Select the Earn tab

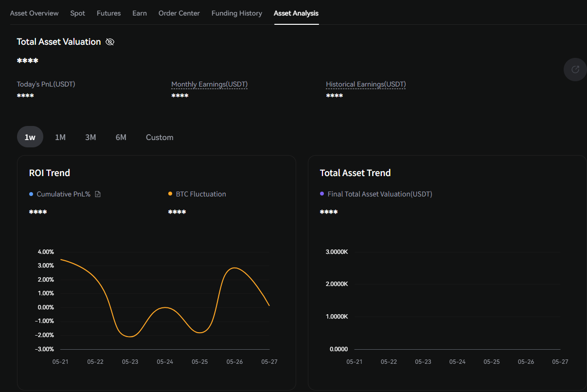pos(140,13)
